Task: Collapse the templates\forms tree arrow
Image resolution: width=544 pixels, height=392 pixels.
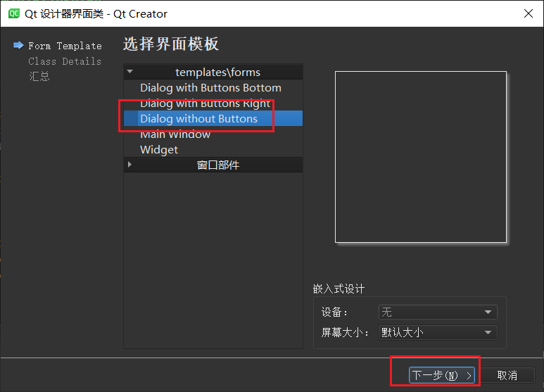Action: click(129, 72)
